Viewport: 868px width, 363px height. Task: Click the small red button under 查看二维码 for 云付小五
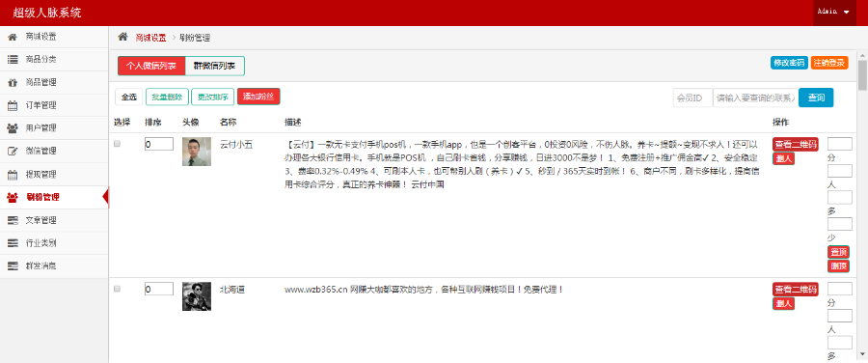(783, 158)
